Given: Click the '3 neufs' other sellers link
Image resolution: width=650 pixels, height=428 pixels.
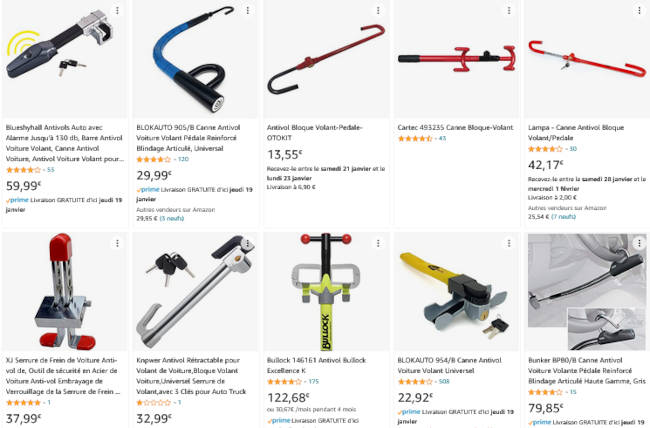Looking at the screenshot, I should click(x=172, y=218).
